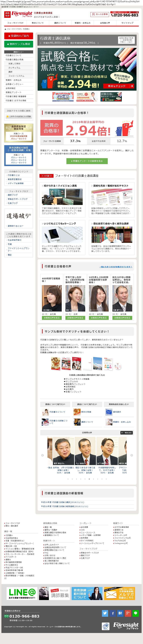Screen dimensions: 143x644
Task: Click the star bookmark このサイトをお気に入り登録
Action: pos(19,116)
